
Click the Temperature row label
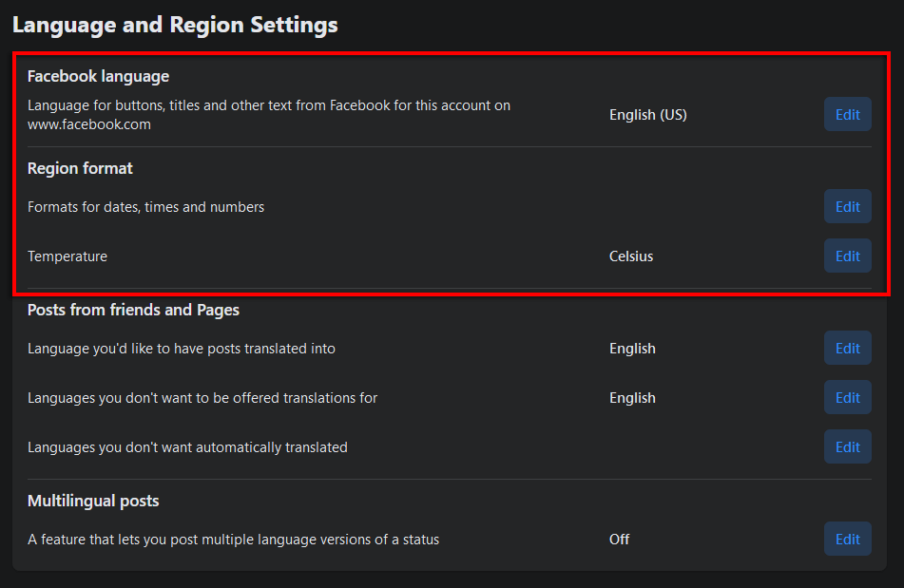(x=67, y=256)
